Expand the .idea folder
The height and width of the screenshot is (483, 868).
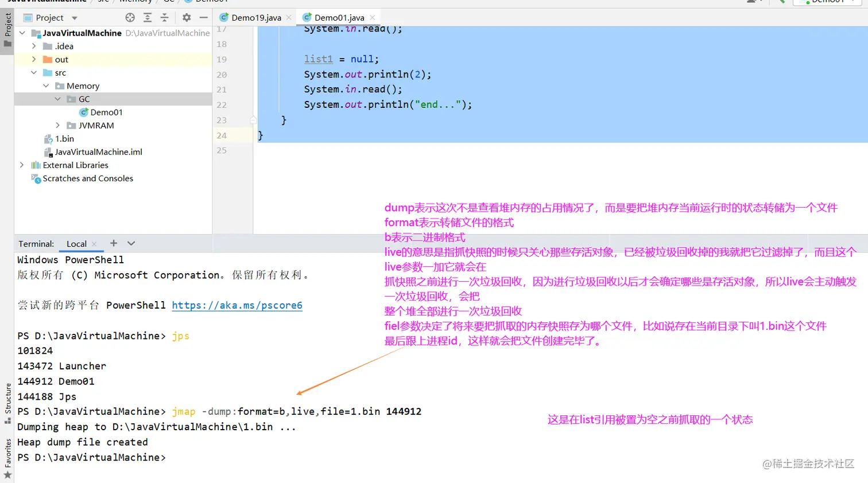pyautogui.click(x=34, y=46)
